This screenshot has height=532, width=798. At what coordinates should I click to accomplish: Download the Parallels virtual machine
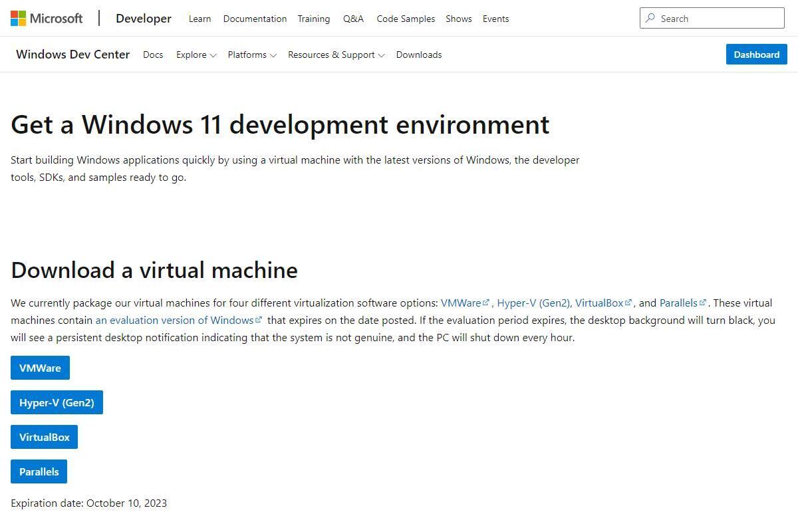[39, 471]
